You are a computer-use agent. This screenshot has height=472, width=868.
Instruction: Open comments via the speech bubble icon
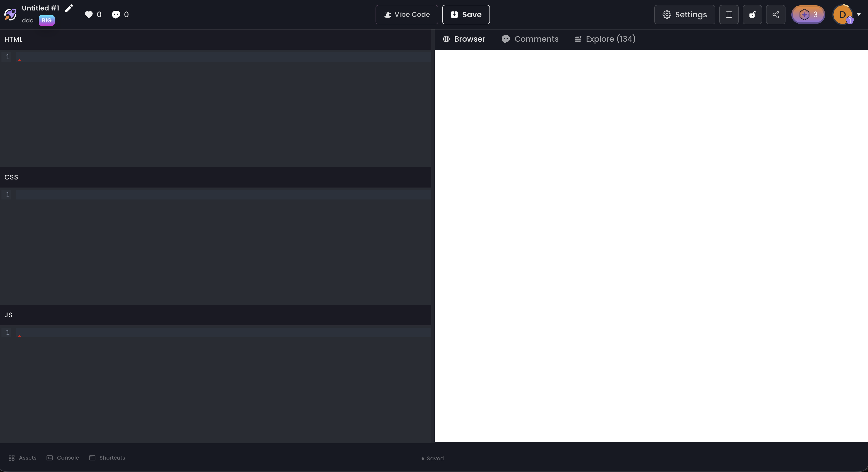pyautogui.click(x=116, y=14)
